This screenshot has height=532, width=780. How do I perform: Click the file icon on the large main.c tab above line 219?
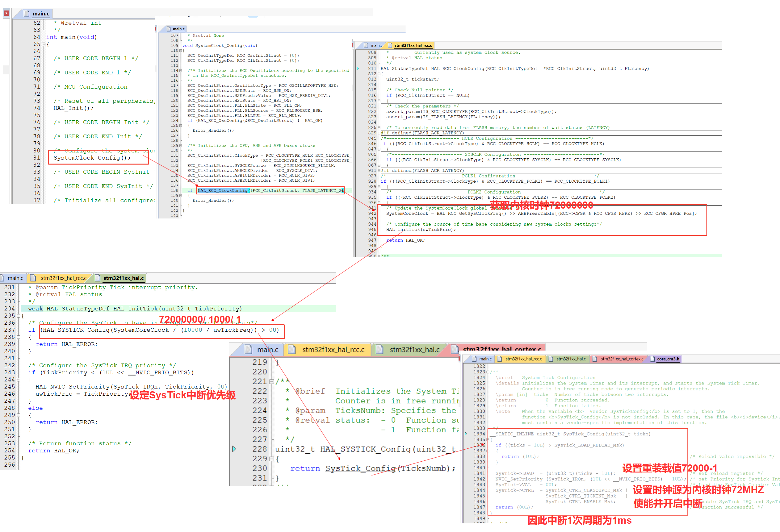point(248,350)
